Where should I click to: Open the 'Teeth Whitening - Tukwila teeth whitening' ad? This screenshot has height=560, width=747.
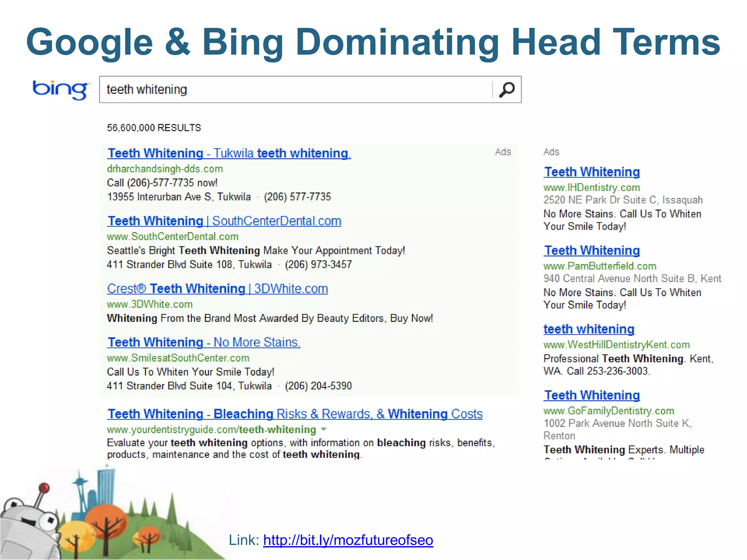point(229,153)
